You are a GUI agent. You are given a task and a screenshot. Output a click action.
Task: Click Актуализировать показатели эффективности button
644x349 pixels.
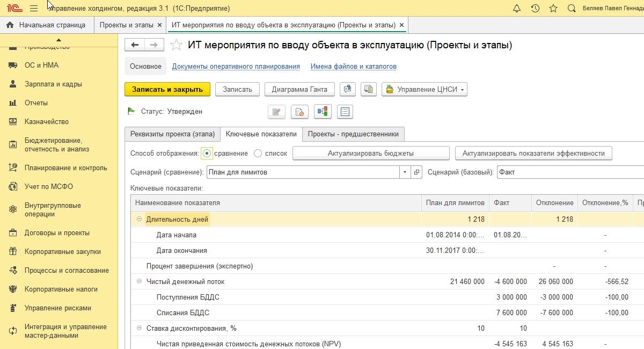(x=533, y=153)
